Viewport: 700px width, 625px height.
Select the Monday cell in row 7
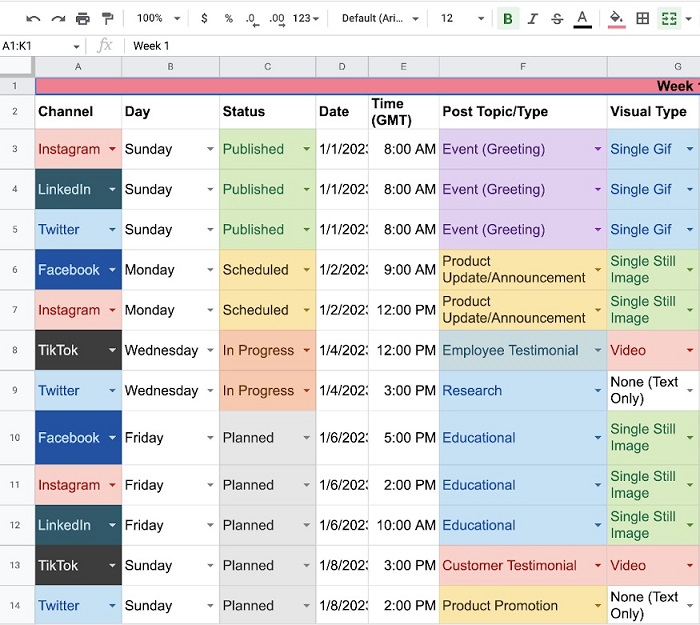coord(170,310)
